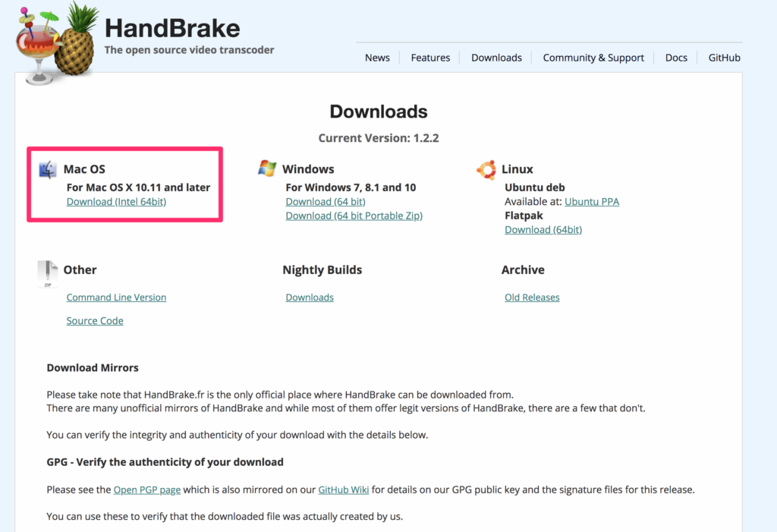
Task: Click the Mac OS Finder icon
Action: [x=48, y=169]
